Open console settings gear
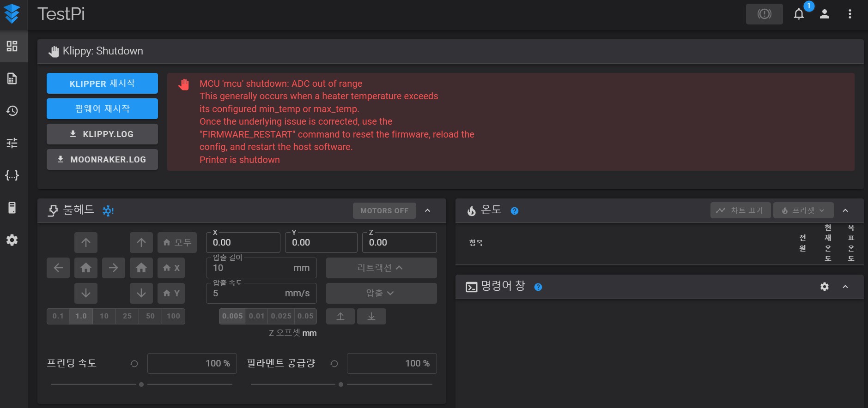868x408 pixels. [825, 287]
